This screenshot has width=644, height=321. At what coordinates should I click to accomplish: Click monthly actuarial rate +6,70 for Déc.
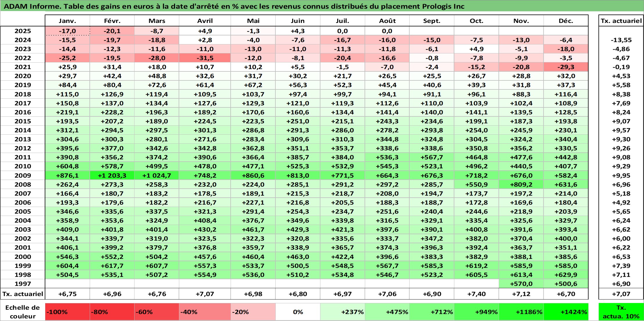point(566,294)
